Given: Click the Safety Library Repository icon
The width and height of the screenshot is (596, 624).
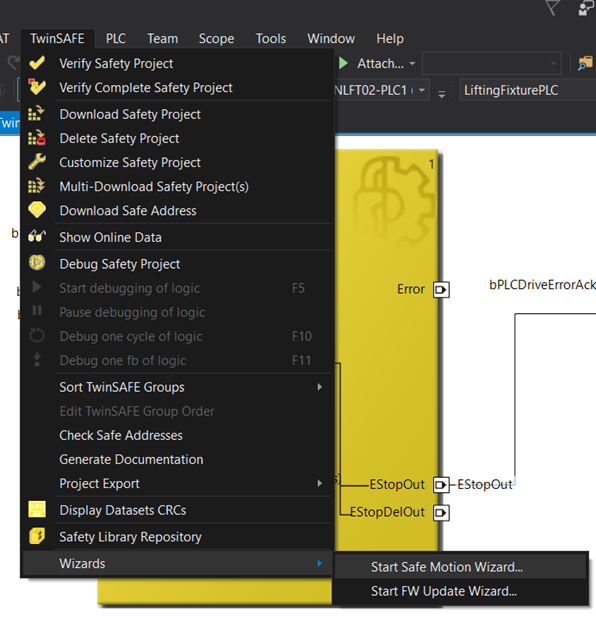Looking at the screenshot, I should coord(37,536).
